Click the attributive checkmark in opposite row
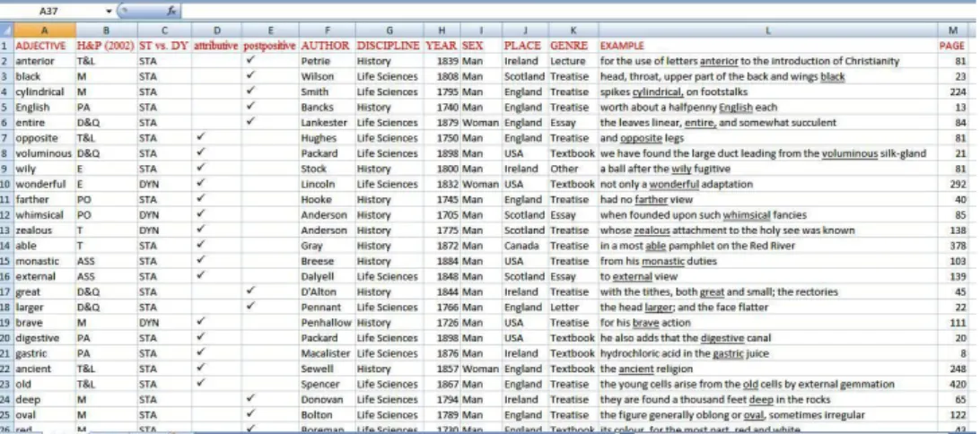The height and width of the screenshot is (434, 980). (201, 137)
